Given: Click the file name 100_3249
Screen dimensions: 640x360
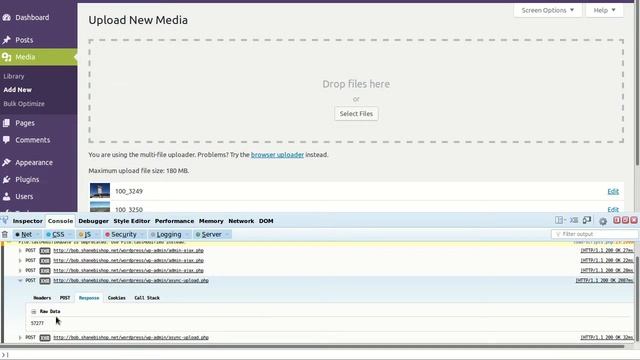Looking at the screenshot, I should [x=129, y=191].
